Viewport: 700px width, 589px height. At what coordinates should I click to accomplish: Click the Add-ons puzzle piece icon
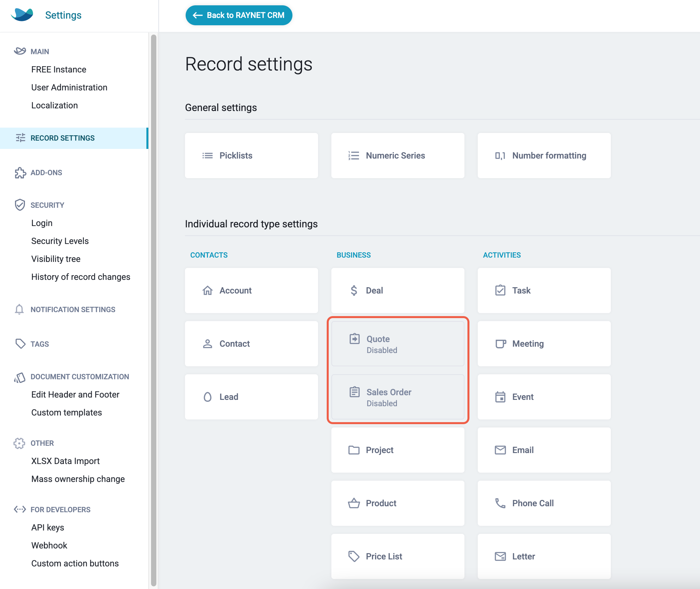(x=20, y=173)
